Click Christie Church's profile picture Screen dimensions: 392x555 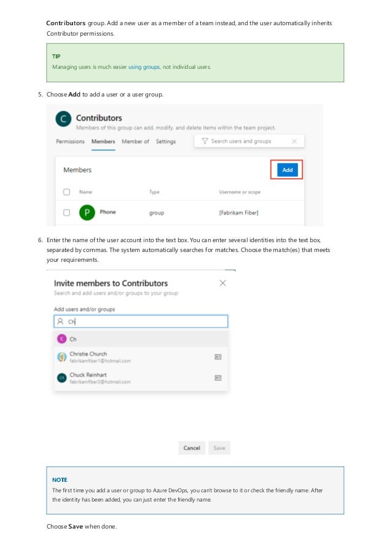tap(62, 356)
